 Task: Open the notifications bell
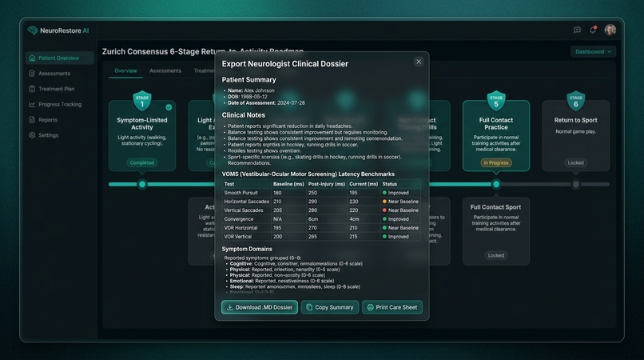[593, 30]
